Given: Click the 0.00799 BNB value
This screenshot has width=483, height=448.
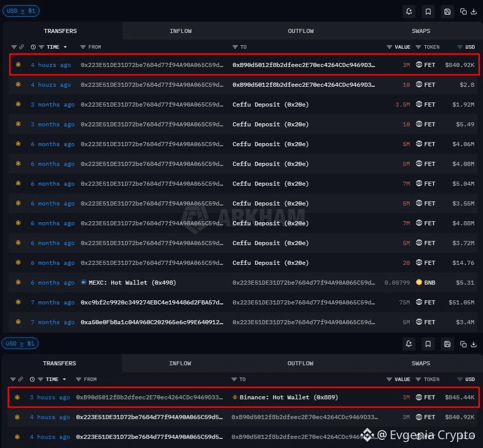Looking at the screenshot, I should [x=397, y=283].
